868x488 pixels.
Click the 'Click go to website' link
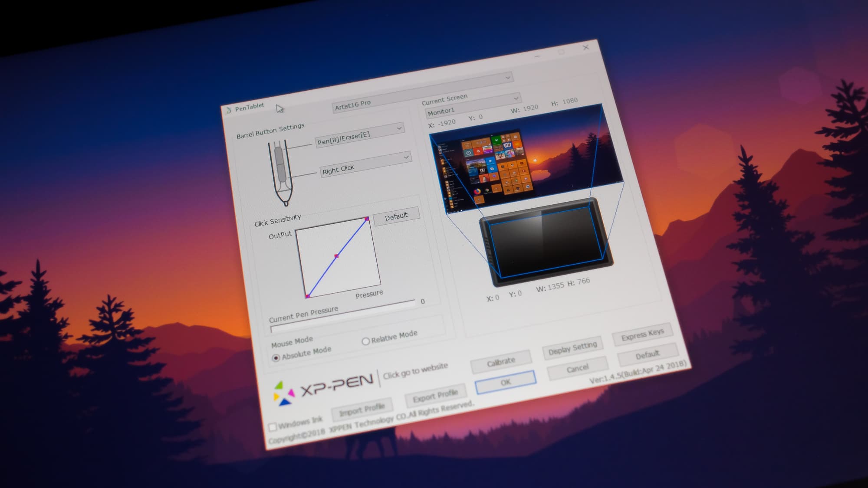click(x=415, y=371)
